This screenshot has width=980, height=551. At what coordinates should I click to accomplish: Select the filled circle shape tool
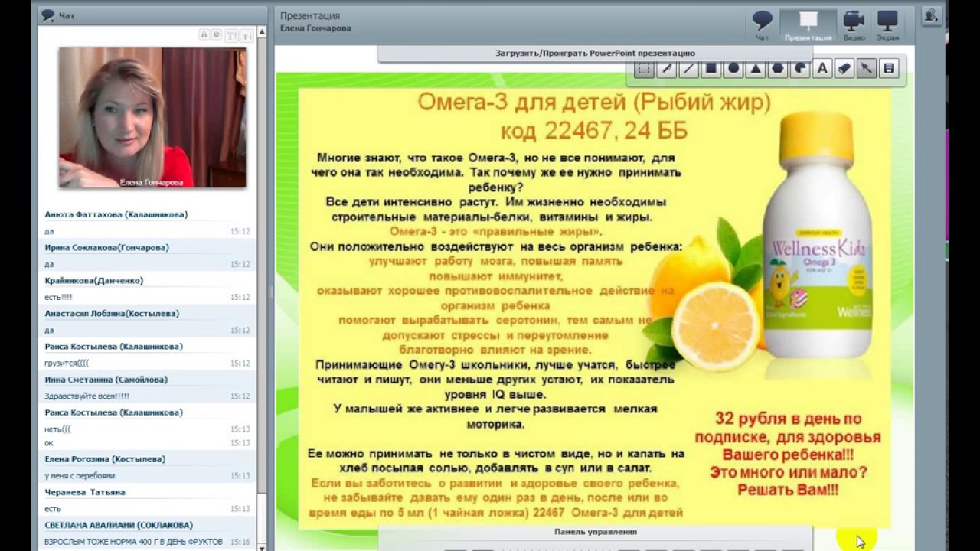[733, 69]
